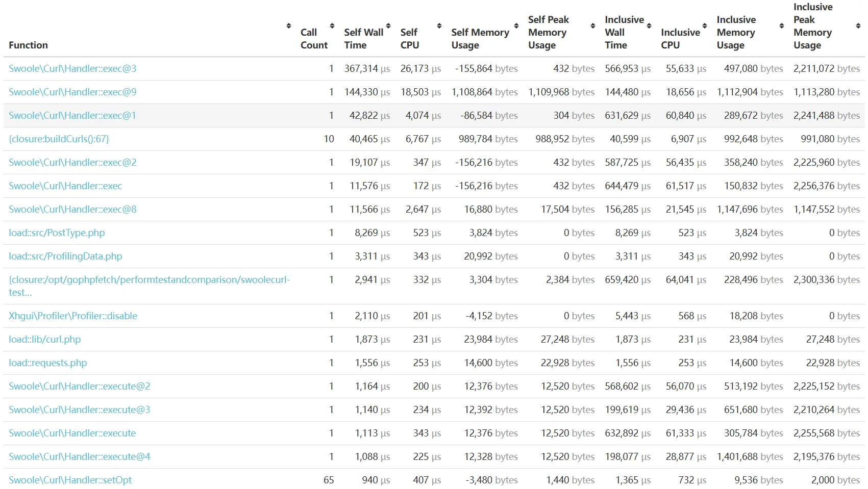
Task: Open Swoole\Curl\Handler::exec@3 function link
Action: click(x=72, y=69)
